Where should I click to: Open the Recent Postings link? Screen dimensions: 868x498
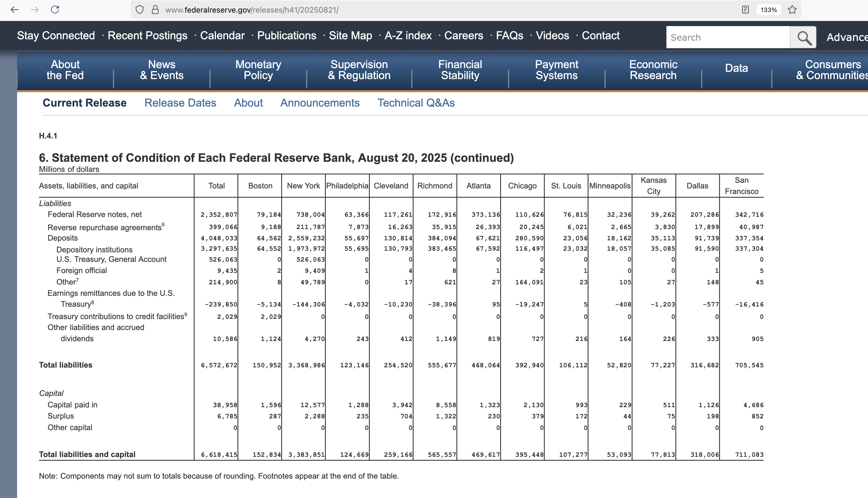[147, 36]
